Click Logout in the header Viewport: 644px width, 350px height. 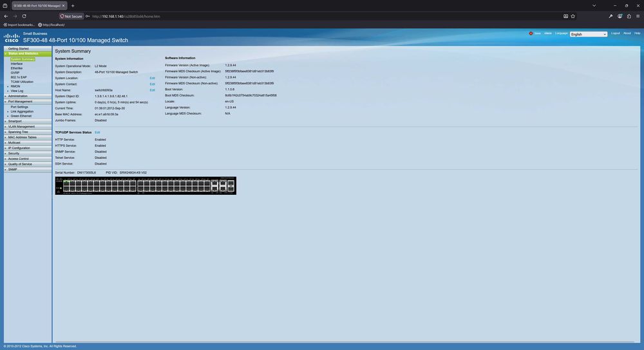pos(615,33)
